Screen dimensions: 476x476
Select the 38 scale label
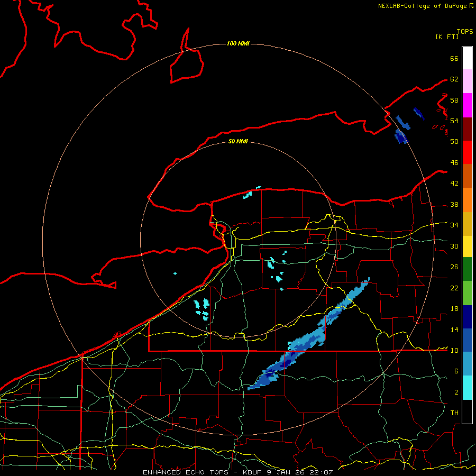454,205
